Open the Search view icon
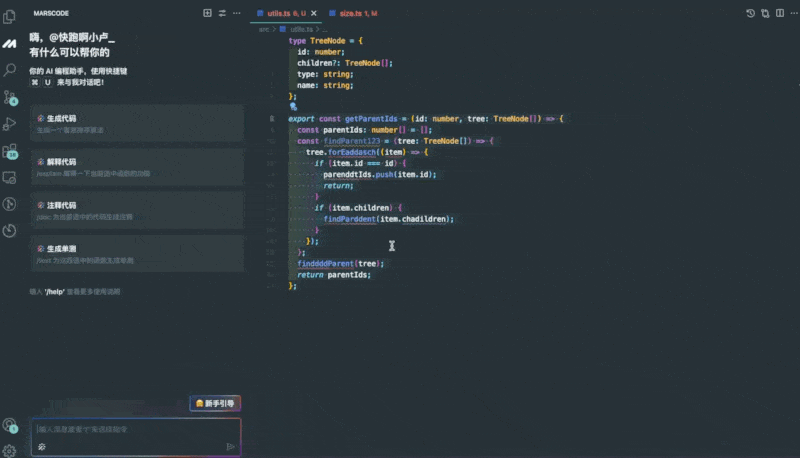The image size is (800, 458). pos(9,70)
